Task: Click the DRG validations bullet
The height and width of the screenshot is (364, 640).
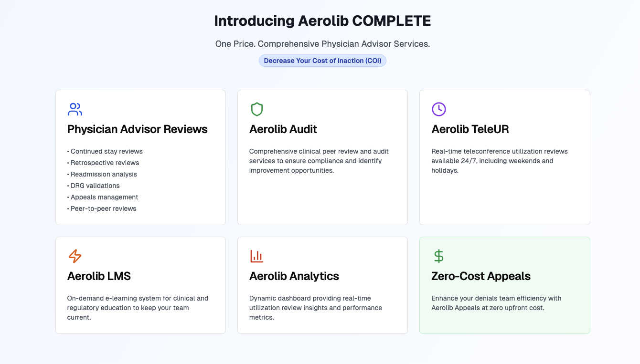Action: point(94,186)
